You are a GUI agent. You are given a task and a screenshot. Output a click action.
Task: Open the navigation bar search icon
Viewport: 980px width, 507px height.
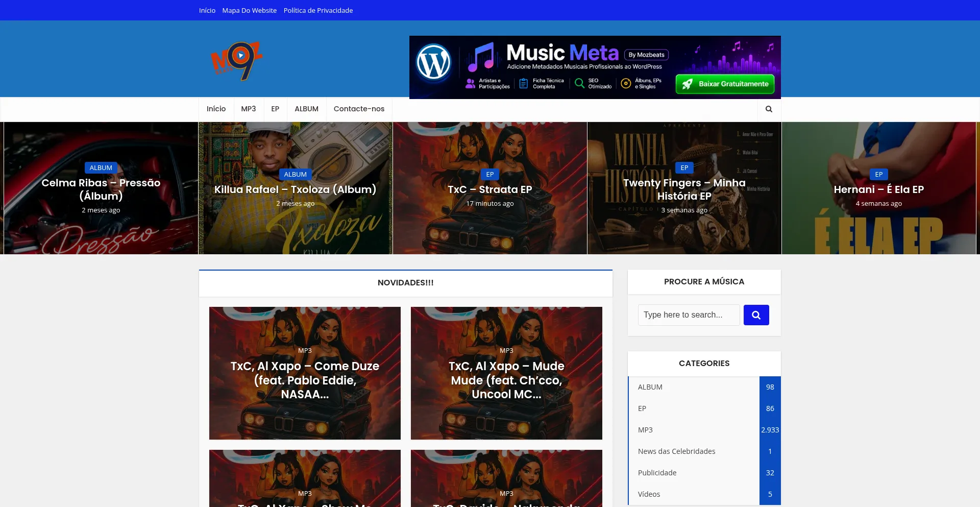[769, 109]
